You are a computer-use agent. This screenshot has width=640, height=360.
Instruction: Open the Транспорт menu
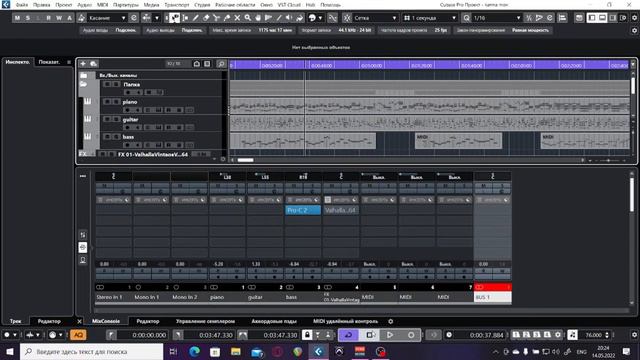(177, 5)
